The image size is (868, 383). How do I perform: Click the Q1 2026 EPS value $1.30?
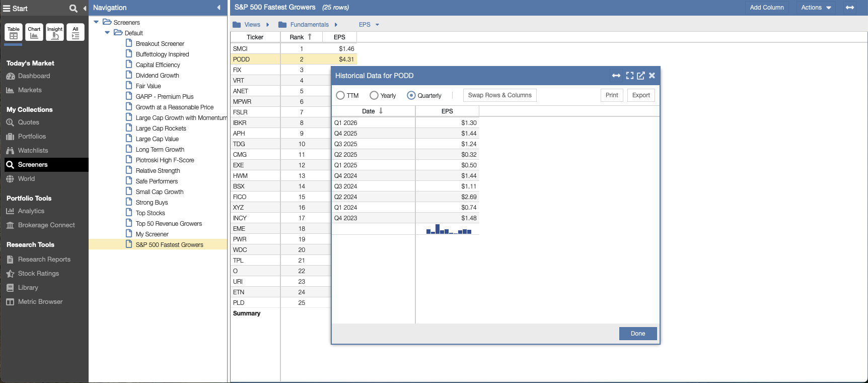(x=469, y=123)
